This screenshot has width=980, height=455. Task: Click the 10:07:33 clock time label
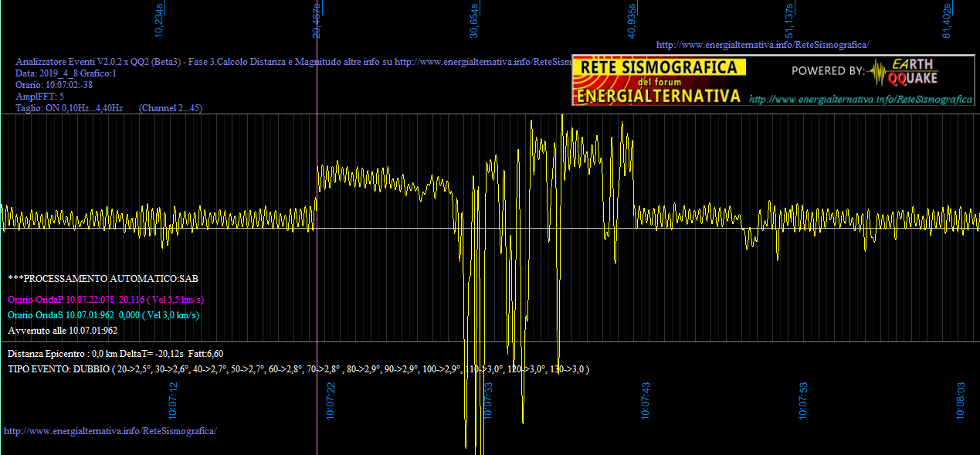(x=488, y=401)
